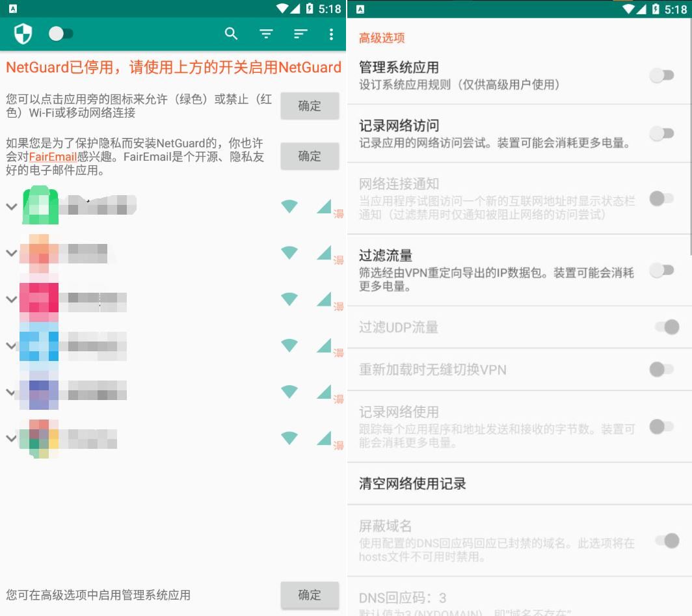Tap the Wi-Fi status icon in right status bar

click(x=628, y=9)
